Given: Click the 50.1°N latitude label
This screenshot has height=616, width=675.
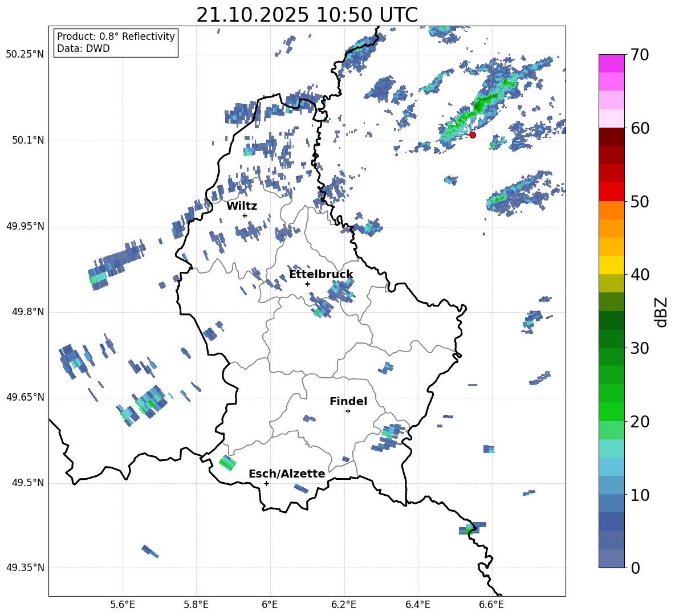Looking at the screenshot, I should coord(28,141).
